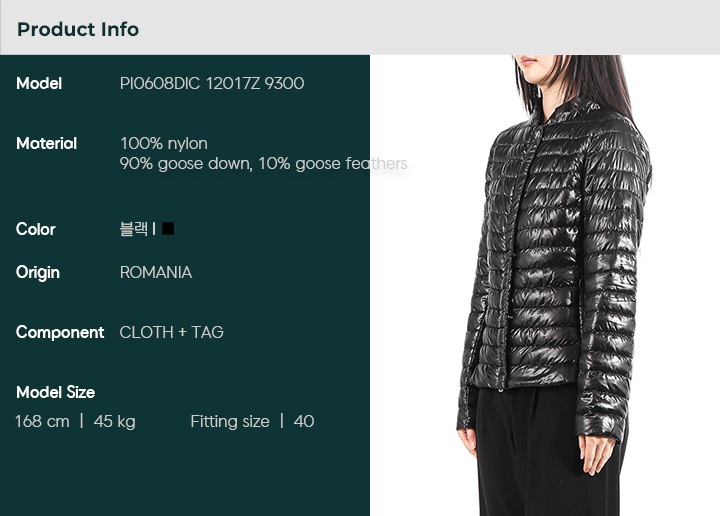Click the 90% goose down material line

point(264,163)
